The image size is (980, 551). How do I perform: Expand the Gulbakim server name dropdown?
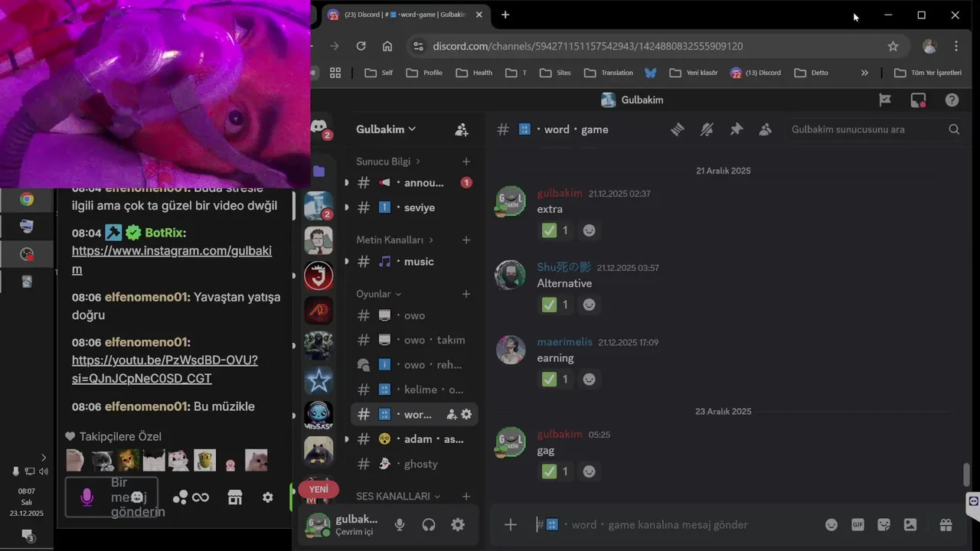click(386, 129)
